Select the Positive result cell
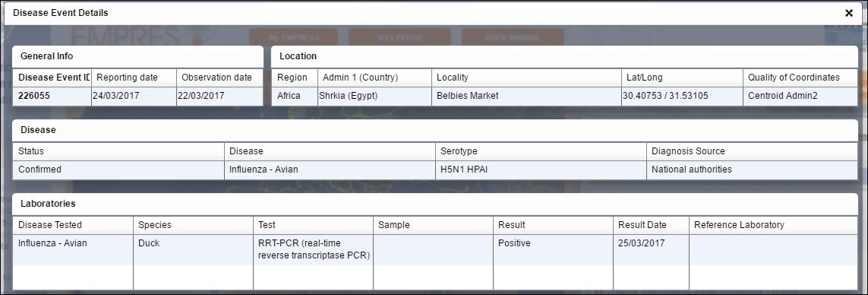Viewport: 868px width, 295px height. (x=554, y=249)
